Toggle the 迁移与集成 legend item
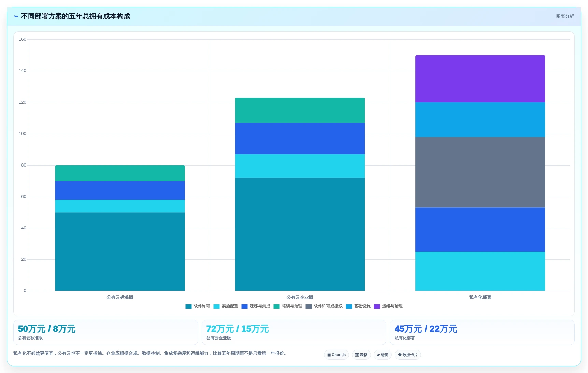The width and height of the screenshot is (588, 373). (x=256, y=306)
